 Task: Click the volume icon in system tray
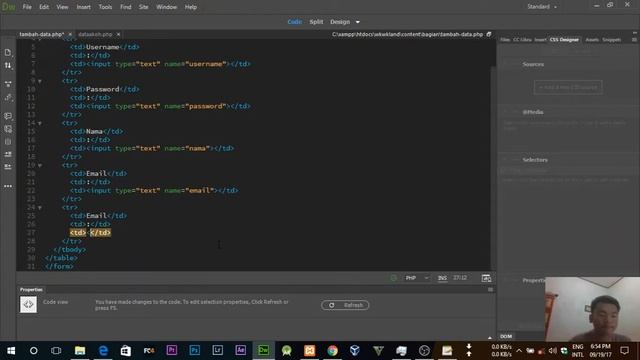(553, 351)
